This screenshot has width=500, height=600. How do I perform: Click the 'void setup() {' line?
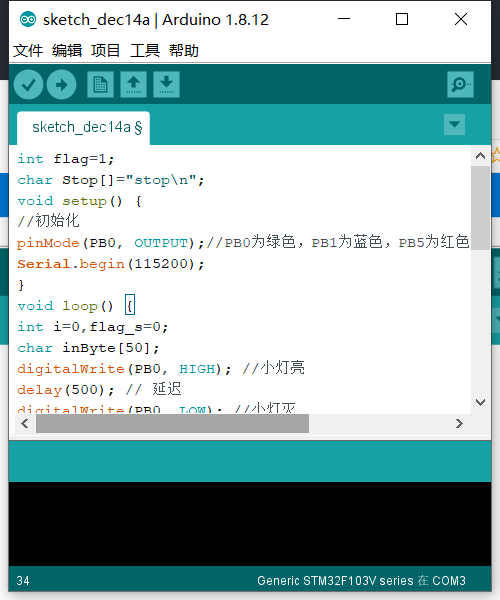[x=80, y=201]
